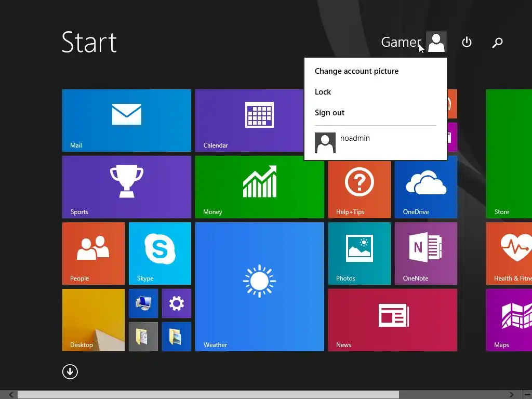
Task: Click the Power options icon
Action: [x=467, y=42]
